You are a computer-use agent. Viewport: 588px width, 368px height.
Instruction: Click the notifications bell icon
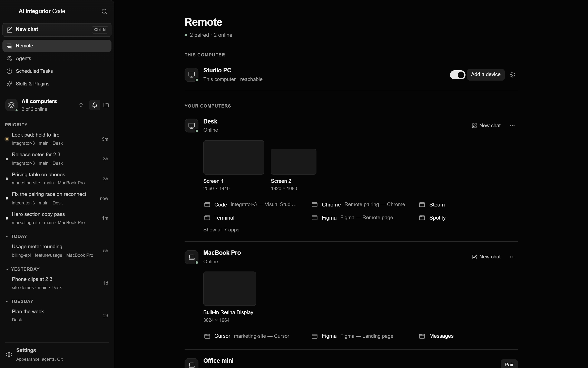[x=95, y=105]
